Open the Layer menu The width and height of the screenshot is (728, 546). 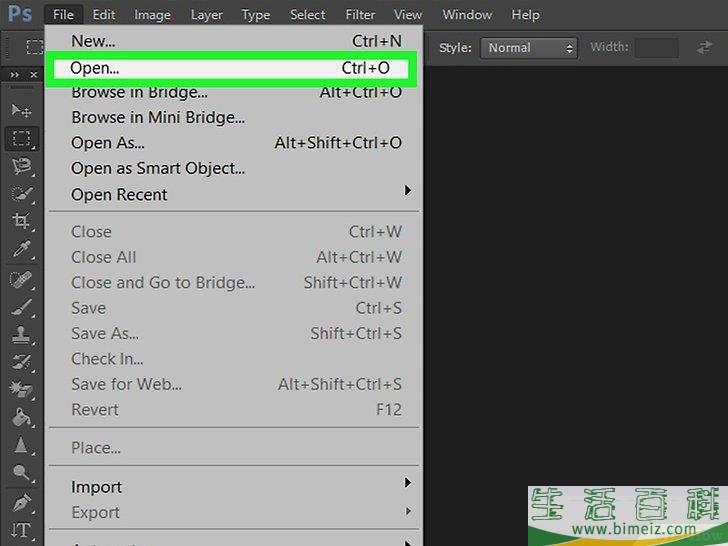[x=207, y=15]
